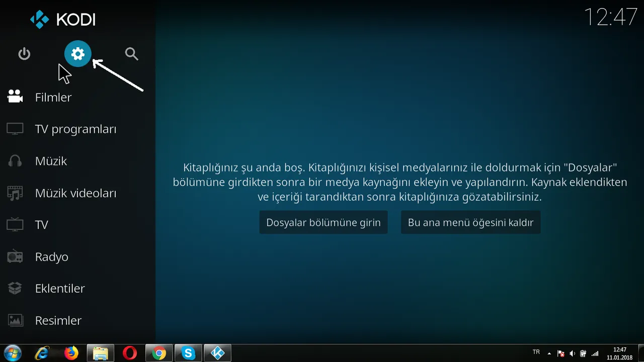Open the Windows Start menu

click(12, 353)
